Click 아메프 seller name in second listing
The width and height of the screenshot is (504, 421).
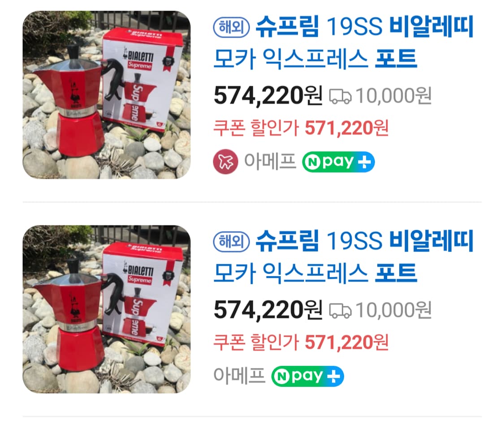(239, 375)
